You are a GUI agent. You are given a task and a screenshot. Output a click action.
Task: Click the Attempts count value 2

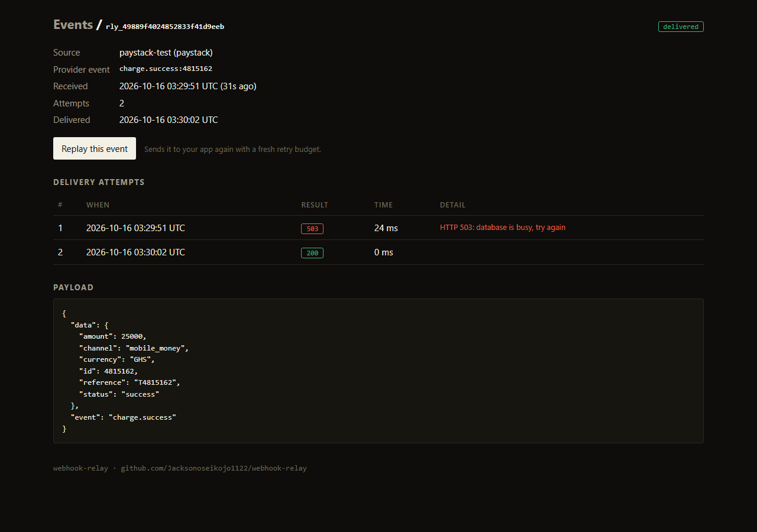(122, 103)
